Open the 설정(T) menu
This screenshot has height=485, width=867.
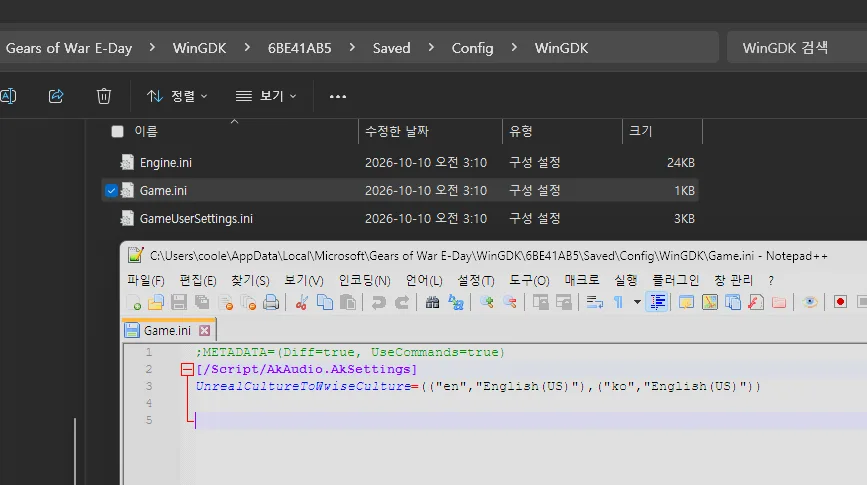tap(476, 280)
